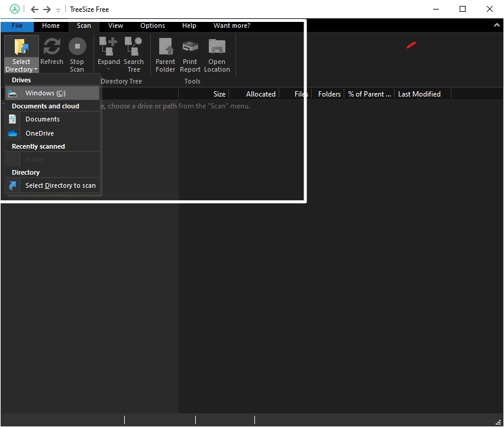
Task: Maximize the TreeSize Free window
Action: (463, 9)
